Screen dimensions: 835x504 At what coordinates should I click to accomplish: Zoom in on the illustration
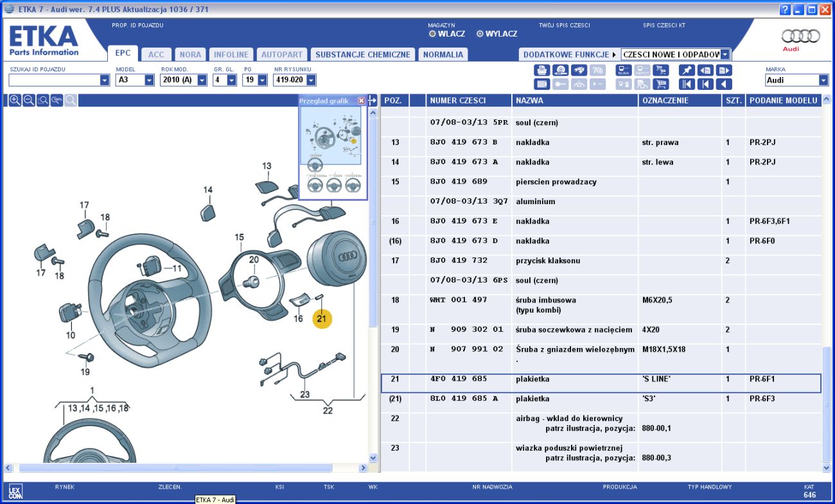pos(15,100)
